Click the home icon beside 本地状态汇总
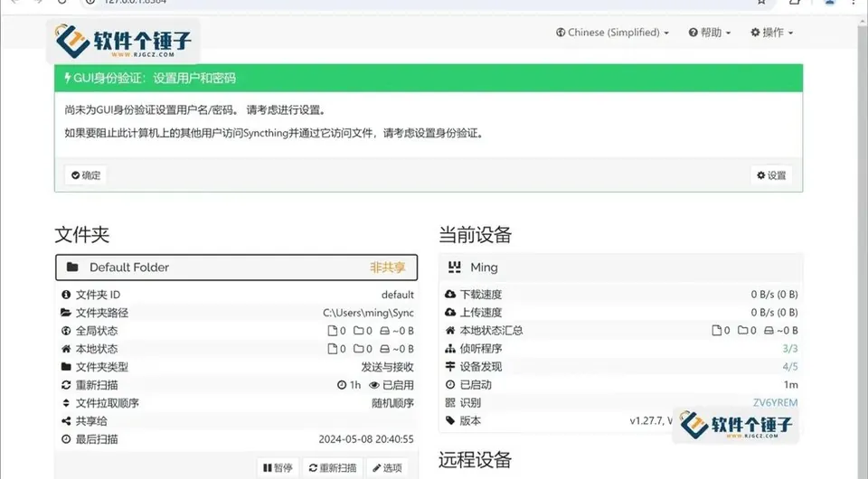The image size is (868, 479). (450, 331)
